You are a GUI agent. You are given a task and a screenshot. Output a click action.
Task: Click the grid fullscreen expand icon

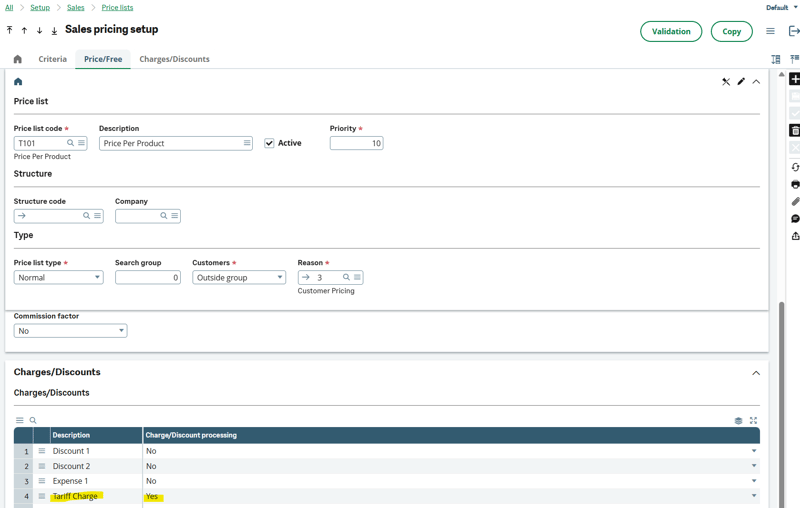pos(754,421)
